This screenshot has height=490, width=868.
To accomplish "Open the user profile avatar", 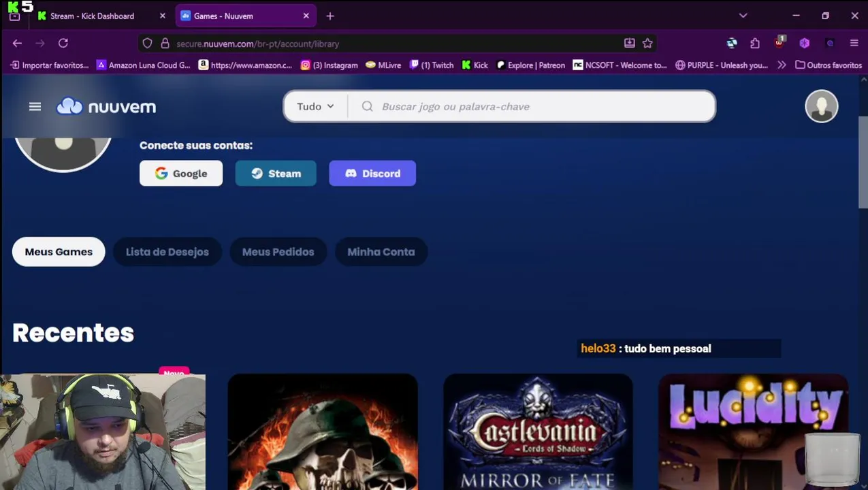I will (821, 106).
